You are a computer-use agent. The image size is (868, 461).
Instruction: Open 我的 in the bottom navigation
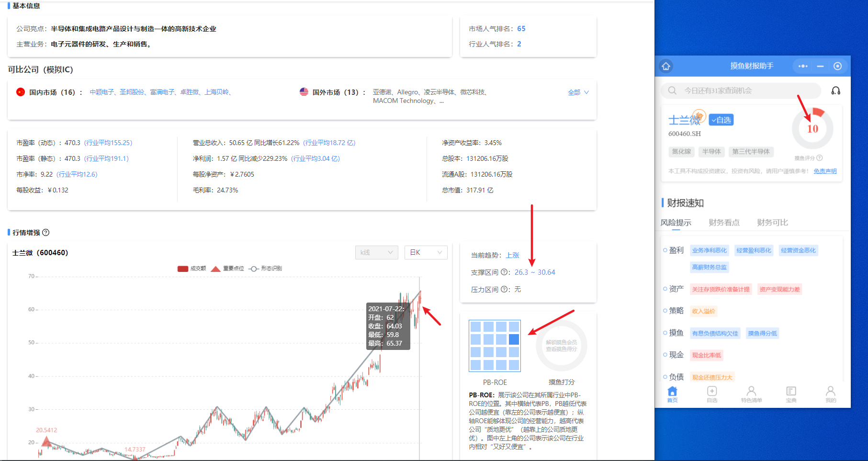(831, 394)
